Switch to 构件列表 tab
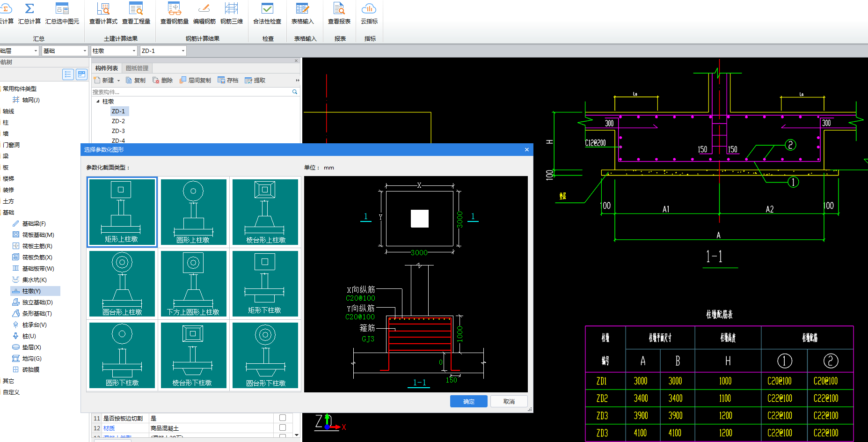 [107, 68]
